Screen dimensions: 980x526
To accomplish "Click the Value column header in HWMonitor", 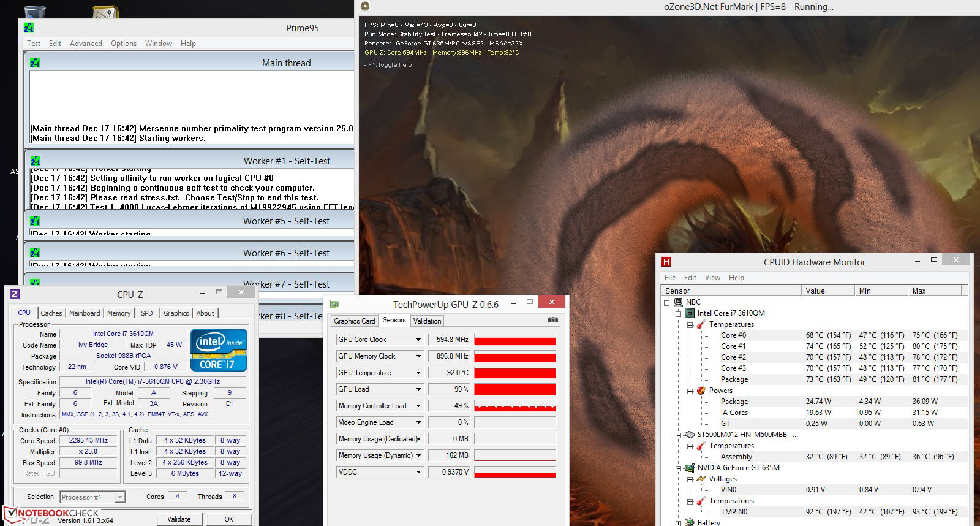I will [828, 291].
